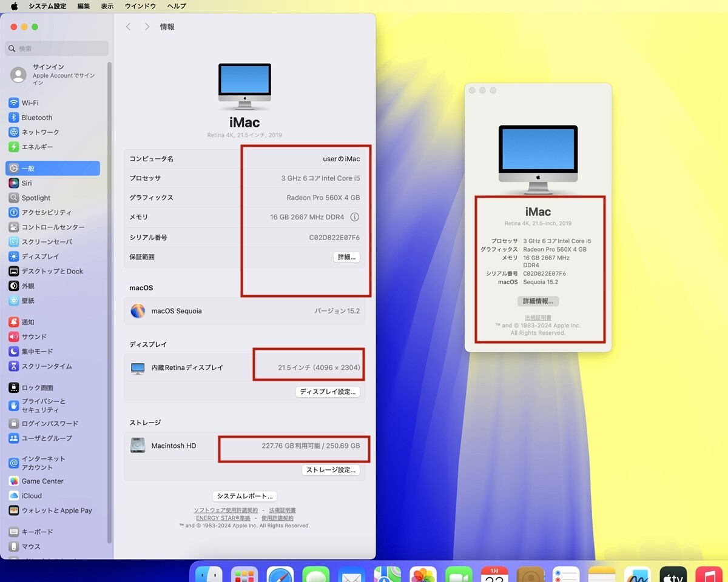728x582 pixels.
Task: Go back with the left chevron
Action: coord(128,27)
